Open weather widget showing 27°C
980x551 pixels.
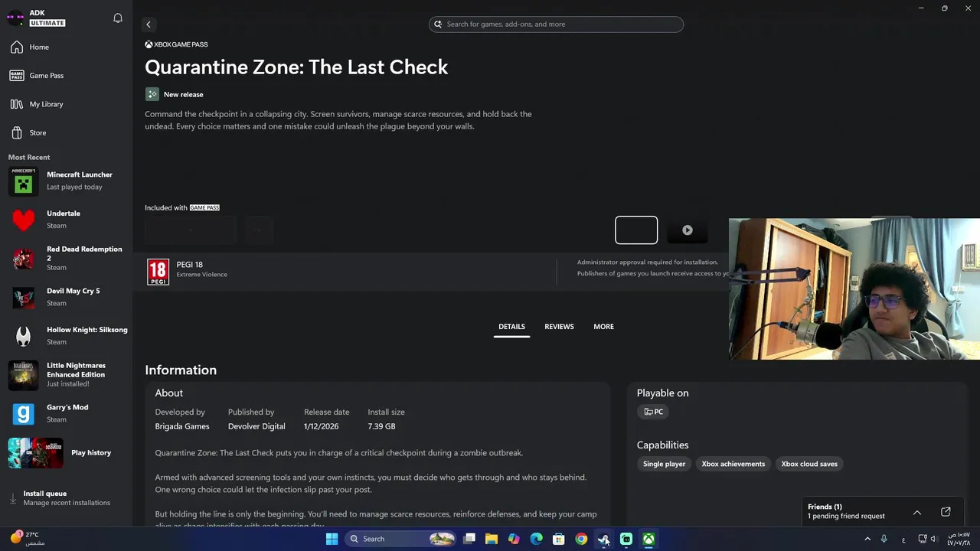pyautogui.click(x=28, y=539)
